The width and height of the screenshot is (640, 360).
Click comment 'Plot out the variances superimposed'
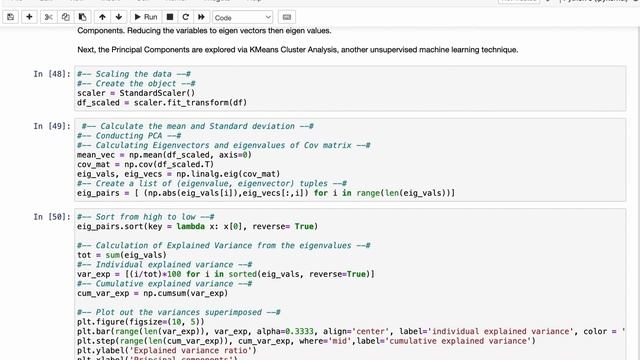(x=179, y=312)
